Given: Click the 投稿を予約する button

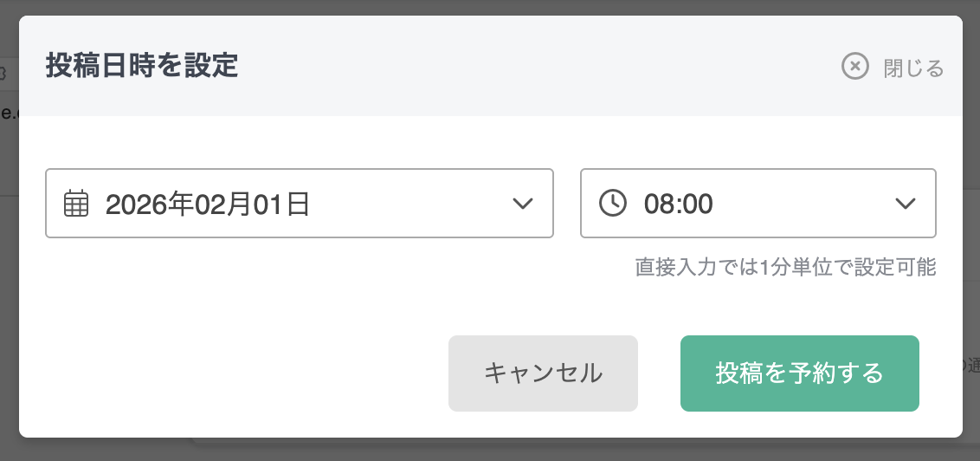Looking at the screenshot, I should tap(799, 373).
